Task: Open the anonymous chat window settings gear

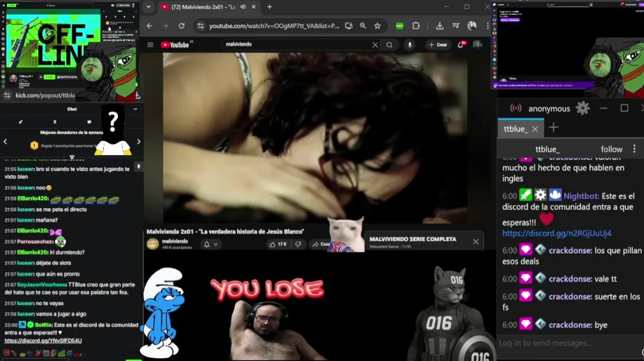Action: coord(582,108)
